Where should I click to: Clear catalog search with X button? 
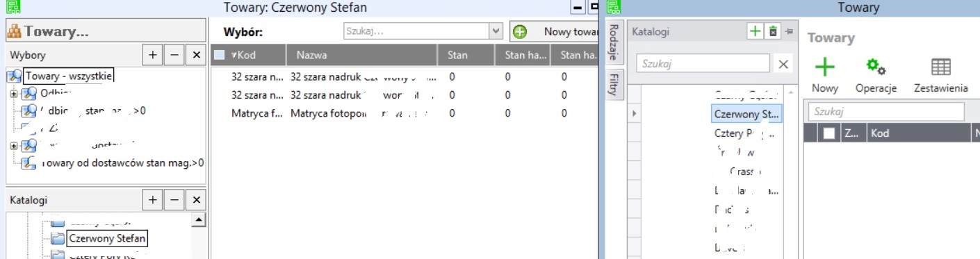point(783,64)
